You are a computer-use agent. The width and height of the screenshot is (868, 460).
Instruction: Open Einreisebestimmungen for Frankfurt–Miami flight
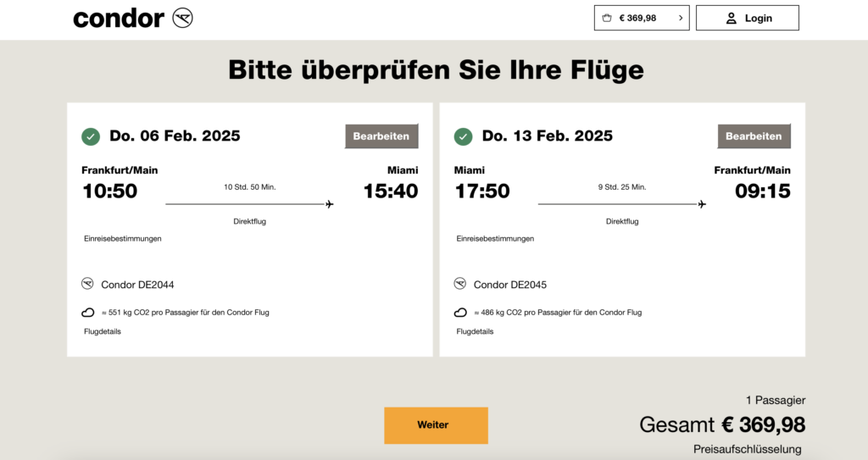coord(123,238)
